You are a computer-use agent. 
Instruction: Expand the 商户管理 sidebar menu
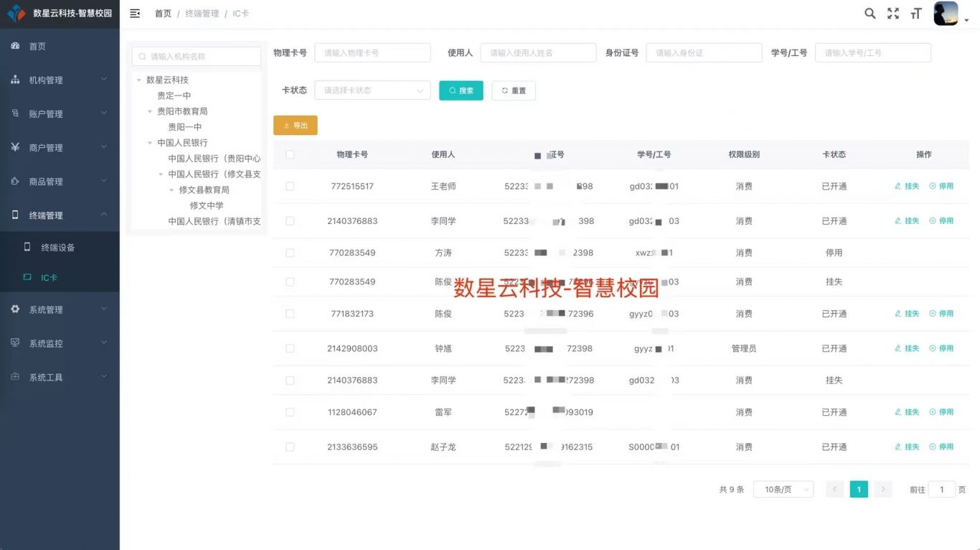[60, 147]
